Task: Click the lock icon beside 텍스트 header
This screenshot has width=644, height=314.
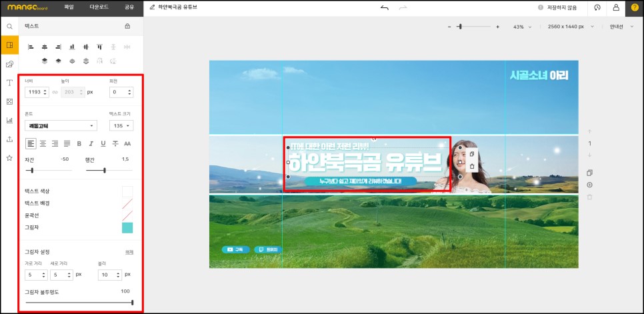Action: click(x=127, y=26)
